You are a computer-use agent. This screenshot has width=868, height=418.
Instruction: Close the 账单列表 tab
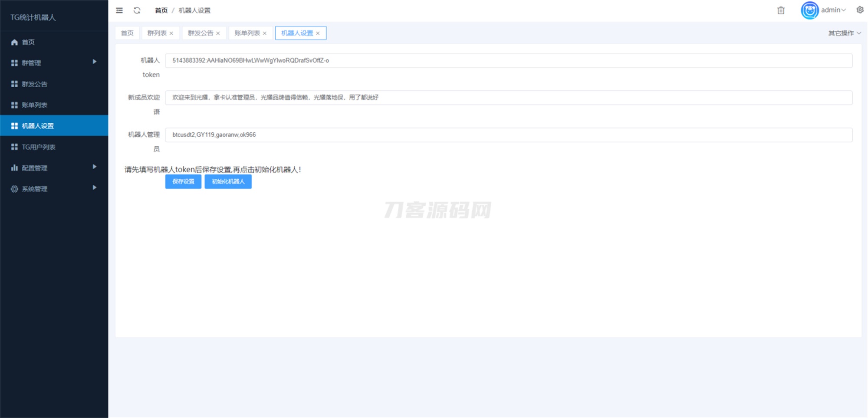tap(265, 33)
